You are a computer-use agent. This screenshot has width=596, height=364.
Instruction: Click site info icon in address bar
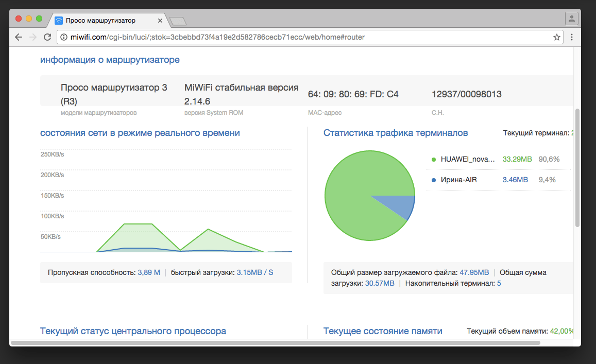[64, 37]
